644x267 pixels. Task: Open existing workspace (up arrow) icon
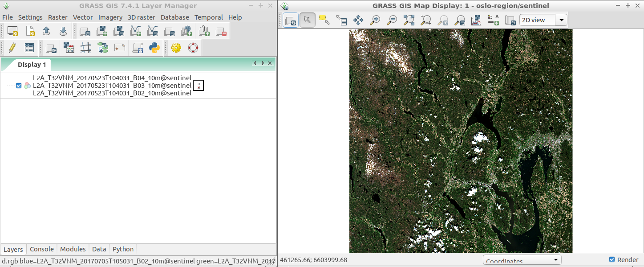(46, 31)
